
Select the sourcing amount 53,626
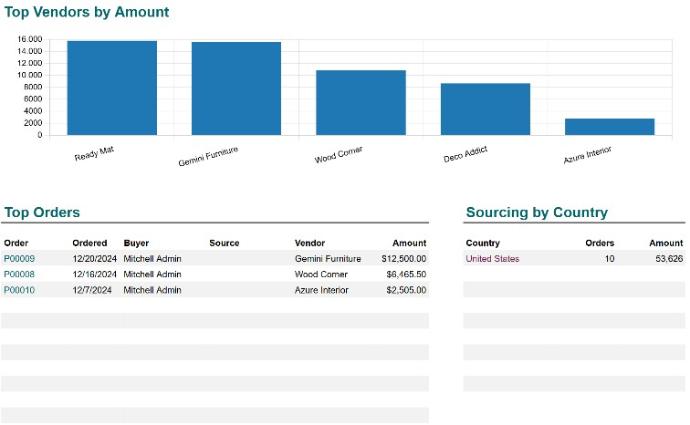(669, 259)
